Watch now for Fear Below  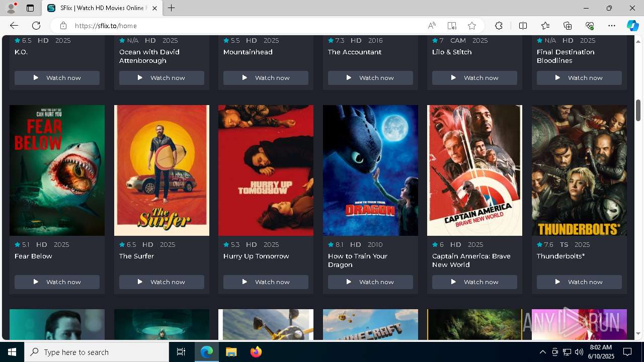click(x=57, y=282)
